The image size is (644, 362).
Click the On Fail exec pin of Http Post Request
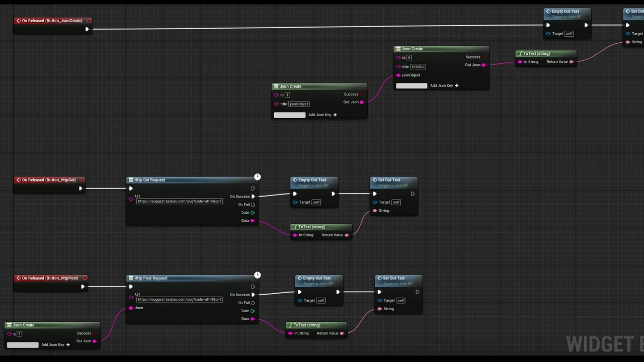pos(253,303)
